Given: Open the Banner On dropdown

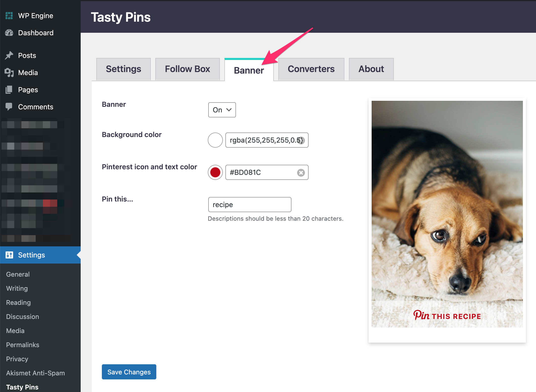Looking at the screenshot, I should 222,110.
